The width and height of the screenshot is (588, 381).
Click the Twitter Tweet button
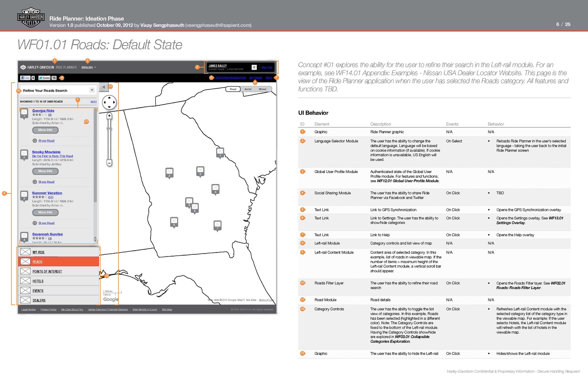44,78
